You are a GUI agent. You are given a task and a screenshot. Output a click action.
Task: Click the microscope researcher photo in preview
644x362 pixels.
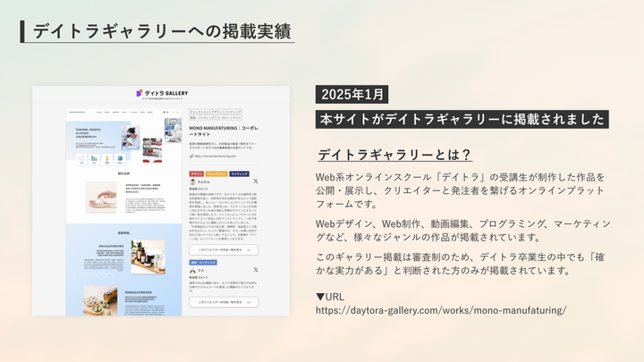pyautogui.click(x=131, y=137)
